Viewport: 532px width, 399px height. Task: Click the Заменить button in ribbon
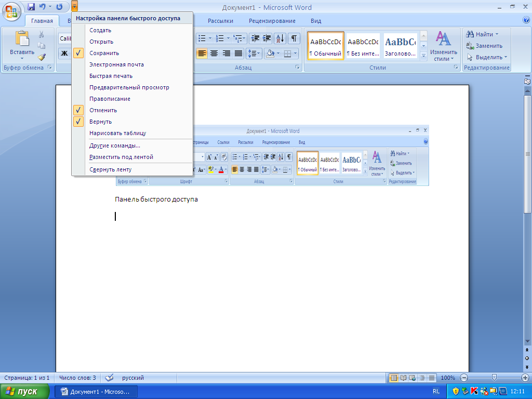click(484, 46)
